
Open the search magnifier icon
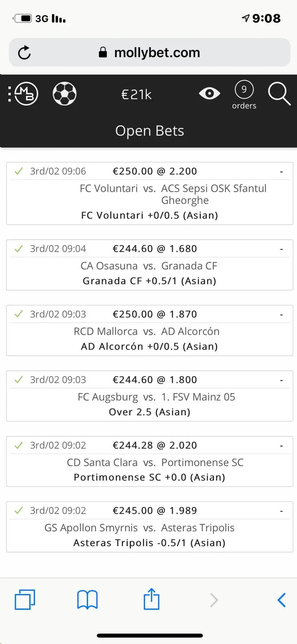pos(279,94)
